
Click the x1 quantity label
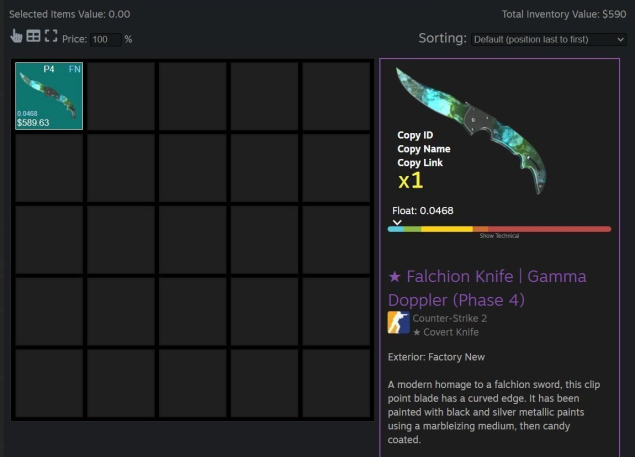tap(410, 181)
